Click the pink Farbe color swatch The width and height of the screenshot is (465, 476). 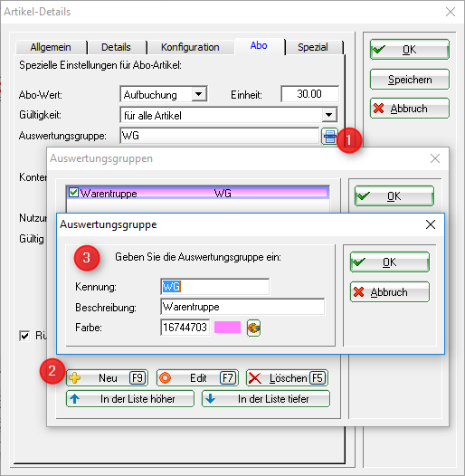[227, 328]
